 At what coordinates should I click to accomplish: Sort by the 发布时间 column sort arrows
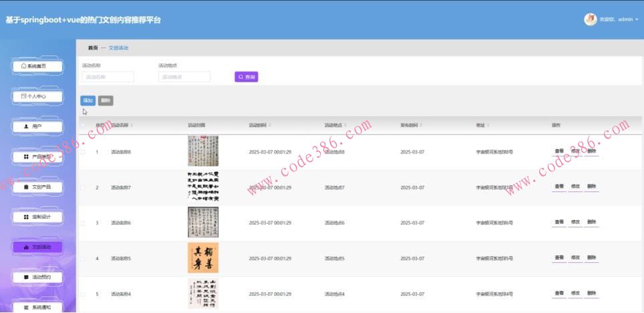422,125
